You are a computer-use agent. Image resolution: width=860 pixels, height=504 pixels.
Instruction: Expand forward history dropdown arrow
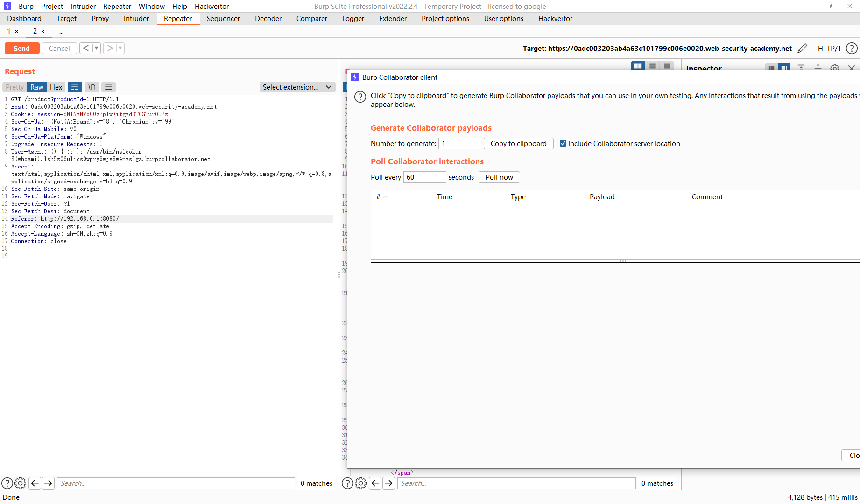pyautogui.click(x=120, y=48)
